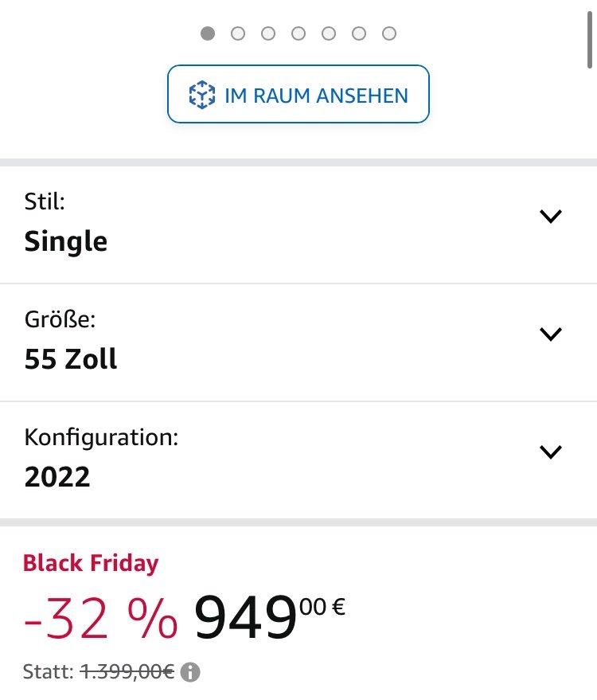597x700 pixels.
Task: Expand the Konfiguration chevron arrow
Action: (551, 452)
